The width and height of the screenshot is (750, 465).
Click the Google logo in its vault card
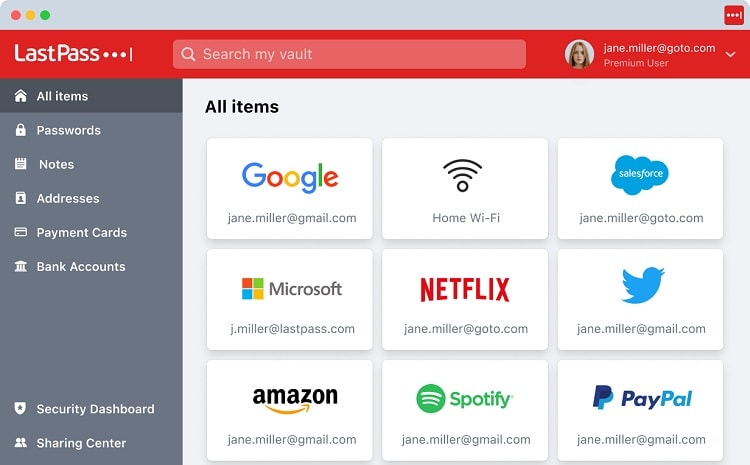pos(290,177)
